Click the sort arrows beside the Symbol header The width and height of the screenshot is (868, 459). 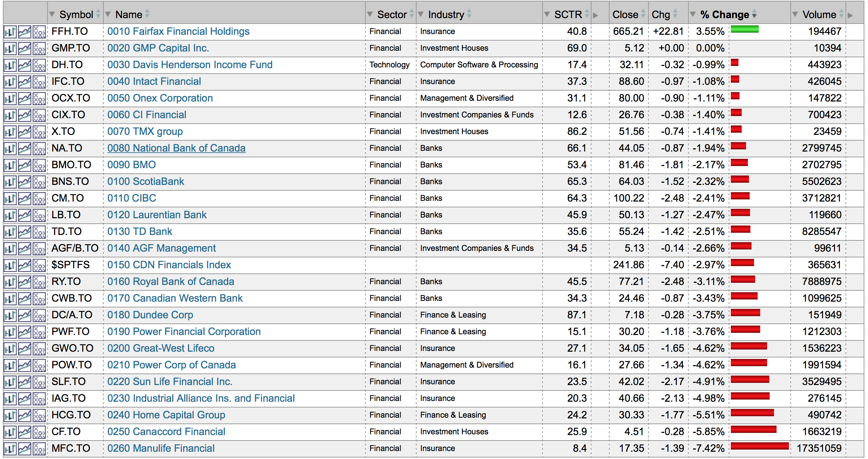[x=98, y=14]
